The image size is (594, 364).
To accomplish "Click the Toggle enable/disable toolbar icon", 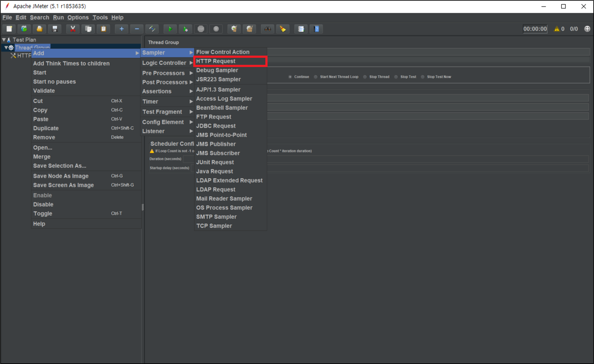I will tap(152, 29).
